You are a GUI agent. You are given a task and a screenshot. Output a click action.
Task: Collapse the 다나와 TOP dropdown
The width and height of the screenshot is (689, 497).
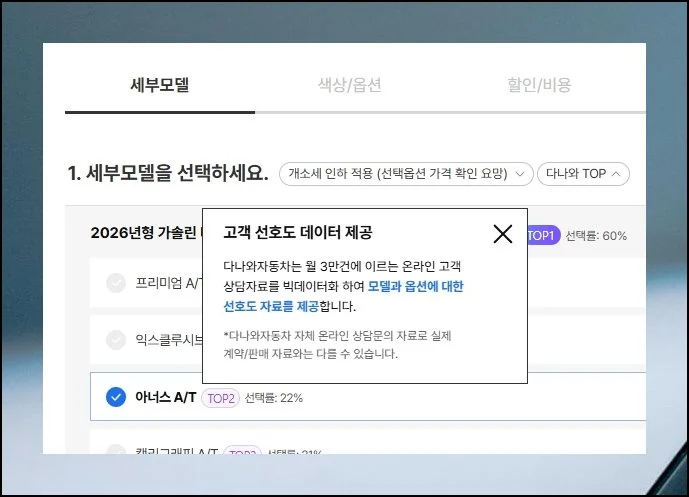(x=583, y=174)
